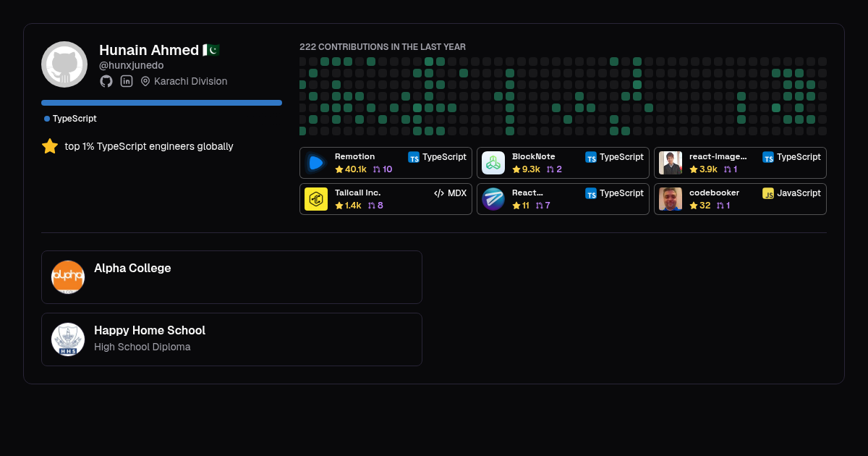
Task: Open the BlockNote repository name
Action: pos(534,156)
